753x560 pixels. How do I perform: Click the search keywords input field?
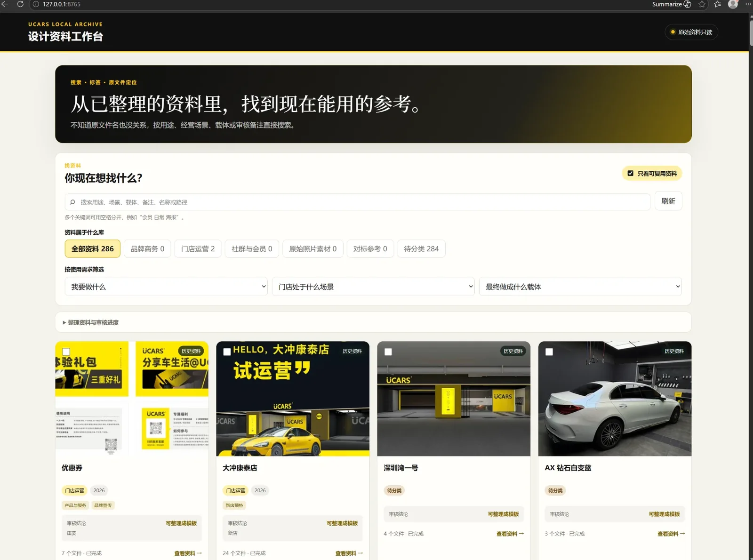tap(358, 202)
